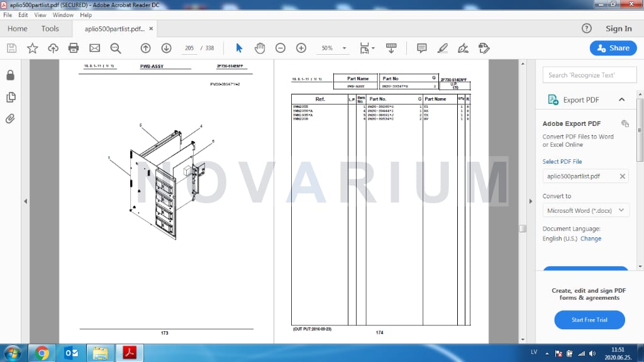Click the Save file icon
Image resolution: width=644 pixels, height=362 pixels.
pyautogui.click(x=12, y=48)
